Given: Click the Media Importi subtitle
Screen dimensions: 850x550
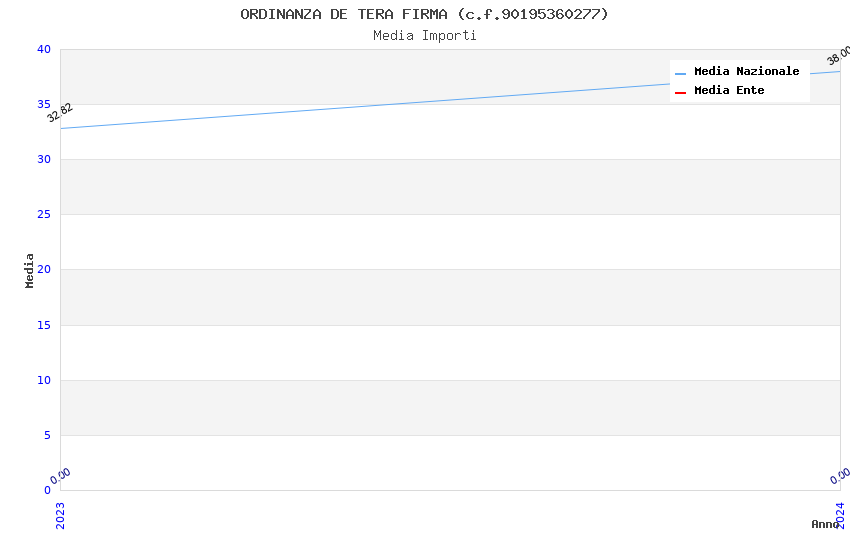Looking at the screenshot, I should click(x=424, y=36).
